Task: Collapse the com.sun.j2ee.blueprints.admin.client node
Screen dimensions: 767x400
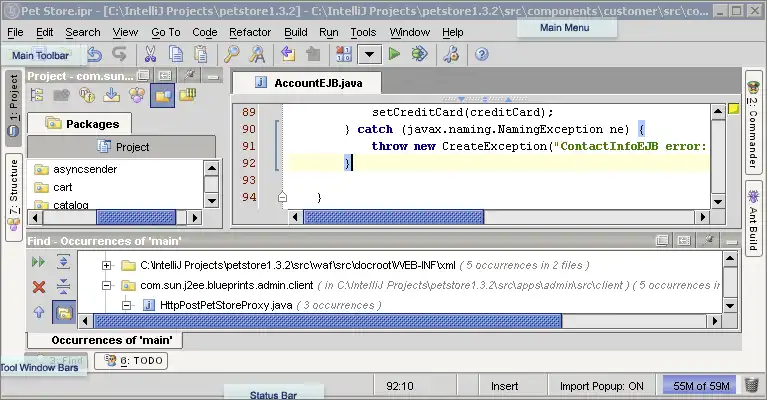Action: 107,285
